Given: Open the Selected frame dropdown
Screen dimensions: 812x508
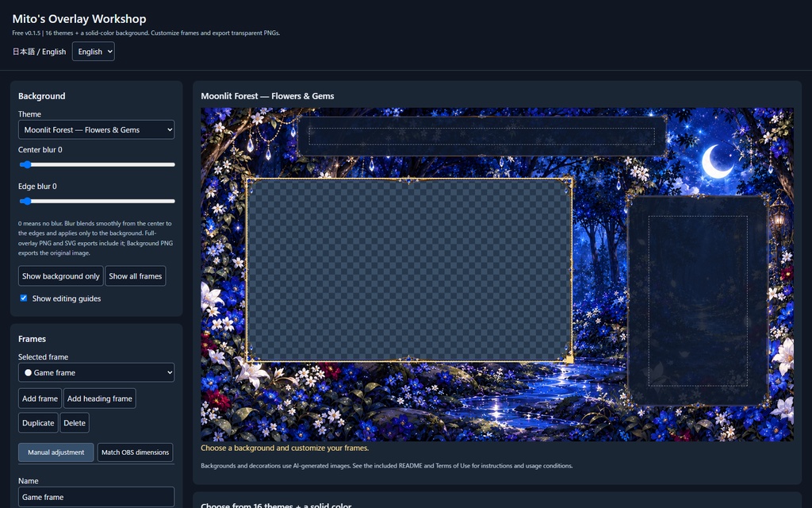Looking at the screenshot, I should tap(96, 372).
